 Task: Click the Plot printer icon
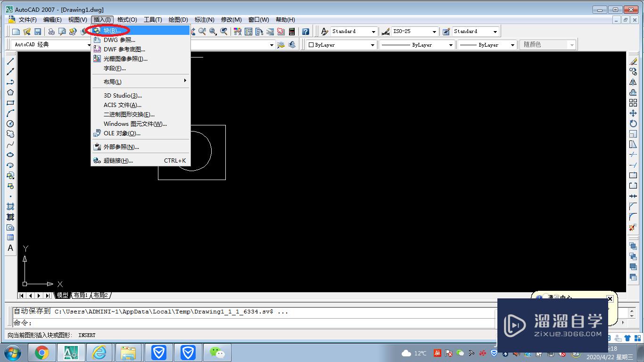(x=51, y=32)
